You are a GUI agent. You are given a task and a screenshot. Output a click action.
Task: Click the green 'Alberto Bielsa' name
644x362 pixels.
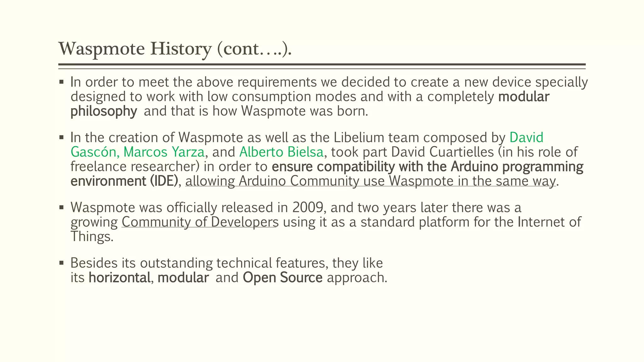point(281,152)
